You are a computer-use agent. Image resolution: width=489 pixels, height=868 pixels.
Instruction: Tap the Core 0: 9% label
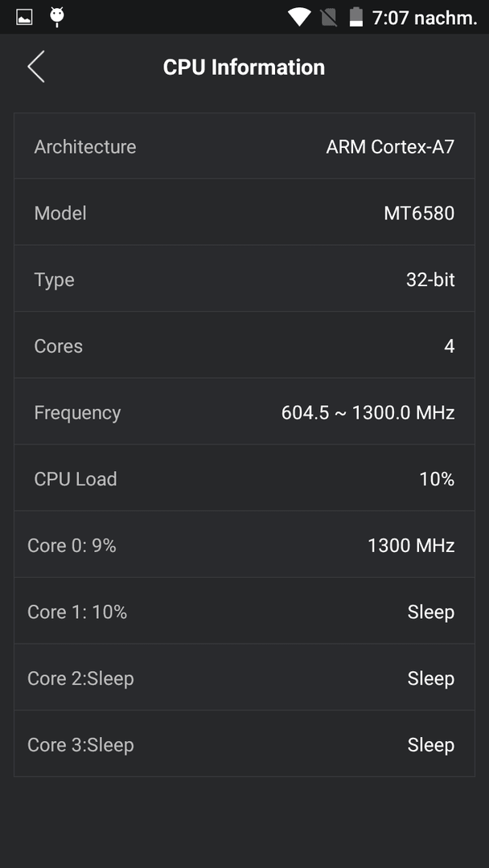click(72, 546)
